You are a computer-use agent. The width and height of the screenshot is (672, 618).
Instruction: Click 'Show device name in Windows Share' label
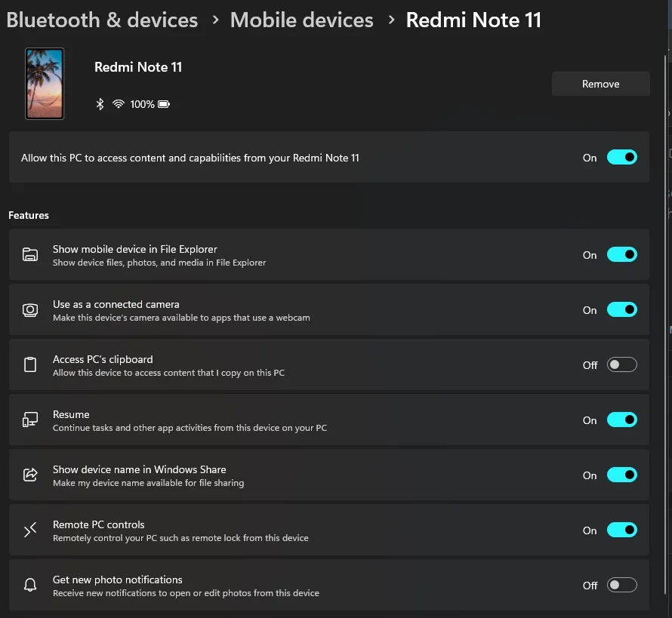pos(139,469)
